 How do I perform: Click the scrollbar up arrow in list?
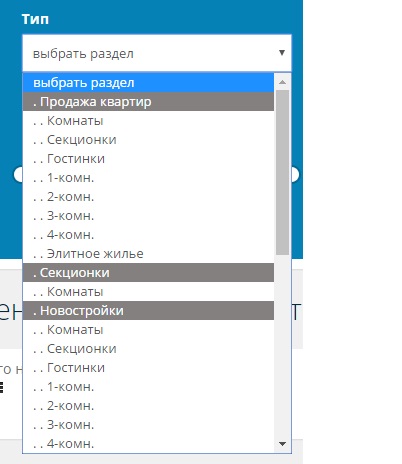[282, 82]
